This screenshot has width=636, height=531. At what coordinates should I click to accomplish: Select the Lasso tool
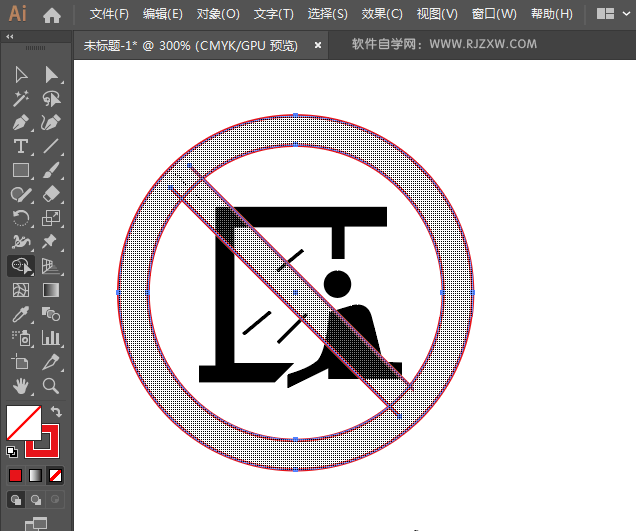pyautogui.click(x=51, y=99)
